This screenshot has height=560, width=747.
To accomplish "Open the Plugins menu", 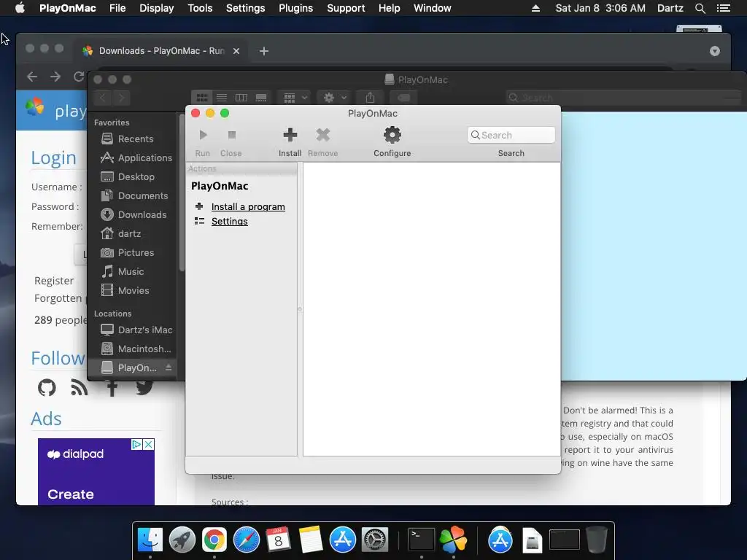I will 296,8.
